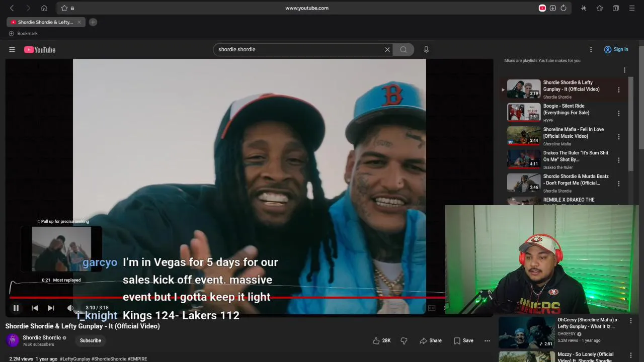This screenshot has width=644, height=362.
Task: Open more actions three-dot menu beside Save
Action: [x=487, y=340]
